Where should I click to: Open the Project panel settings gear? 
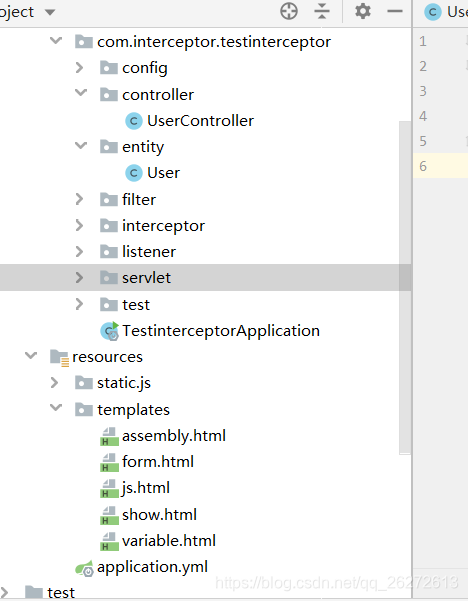click(363, 11)
